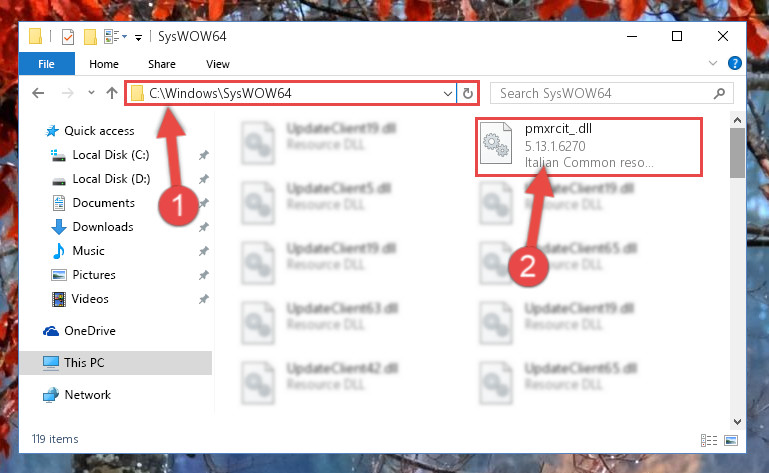
Task: Click the Up one level arrow
Action: 112,93
